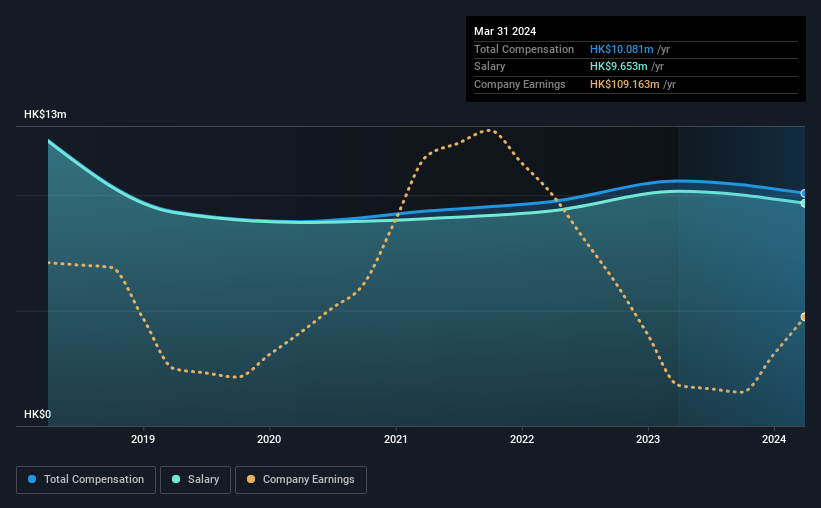
Task: Click the 2022 x-axis label
Action: [x=522, y=439]
